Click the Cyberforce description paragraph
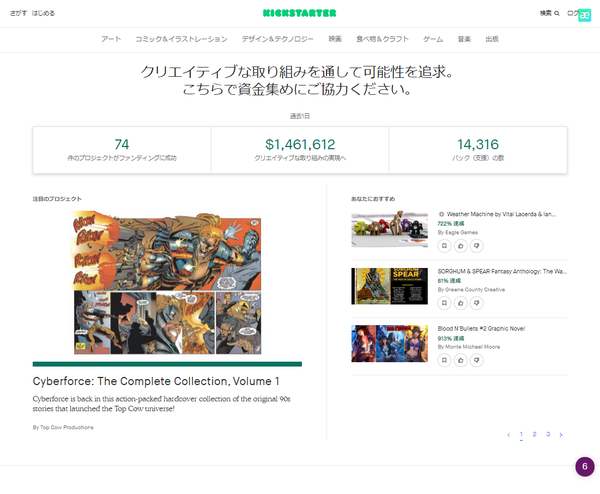This screenshot has height=494, width=600. 161,404
